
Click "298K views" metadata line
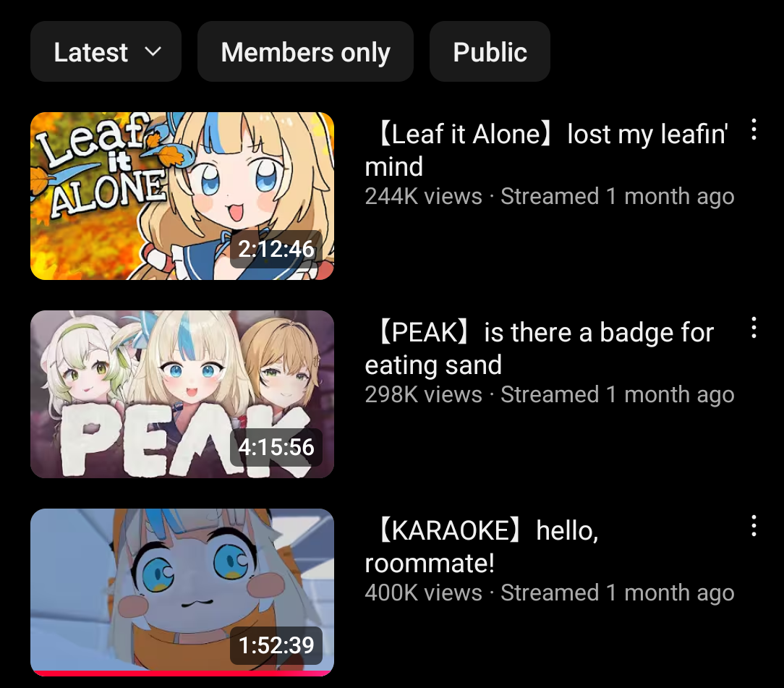click(550, 394)
